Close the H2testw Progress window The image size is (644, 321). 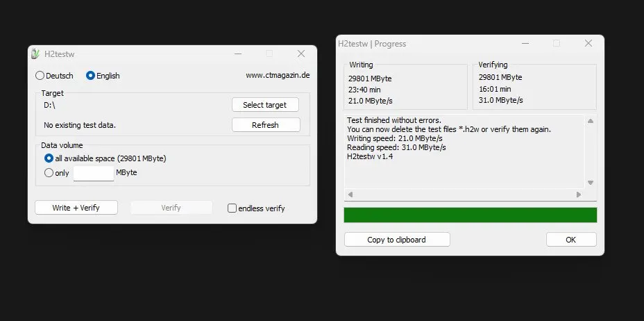[588, 43]
